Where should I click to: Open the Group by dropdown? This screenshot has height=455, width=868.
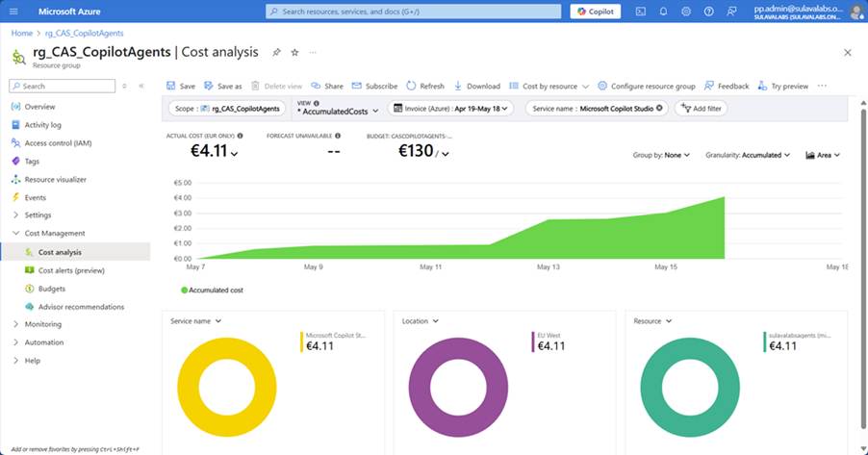661,155
